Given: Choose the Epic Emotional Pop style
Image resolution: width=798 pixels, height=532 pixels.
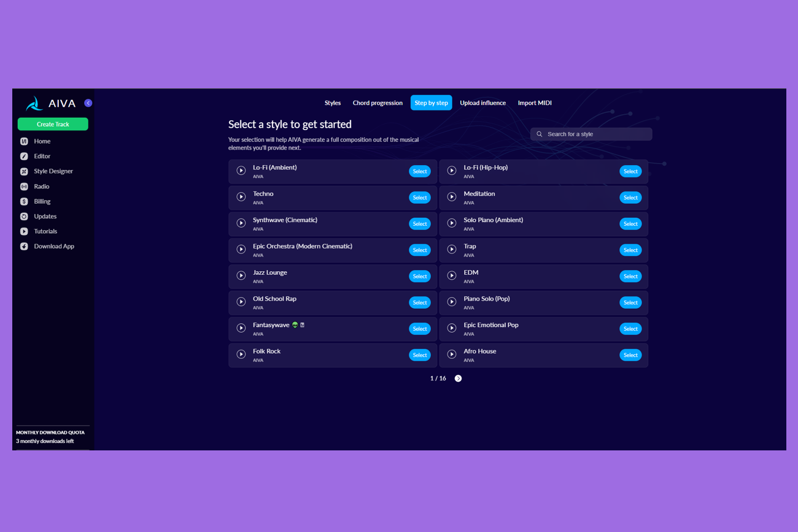Looking at the screenshot, I should (630, 329).
